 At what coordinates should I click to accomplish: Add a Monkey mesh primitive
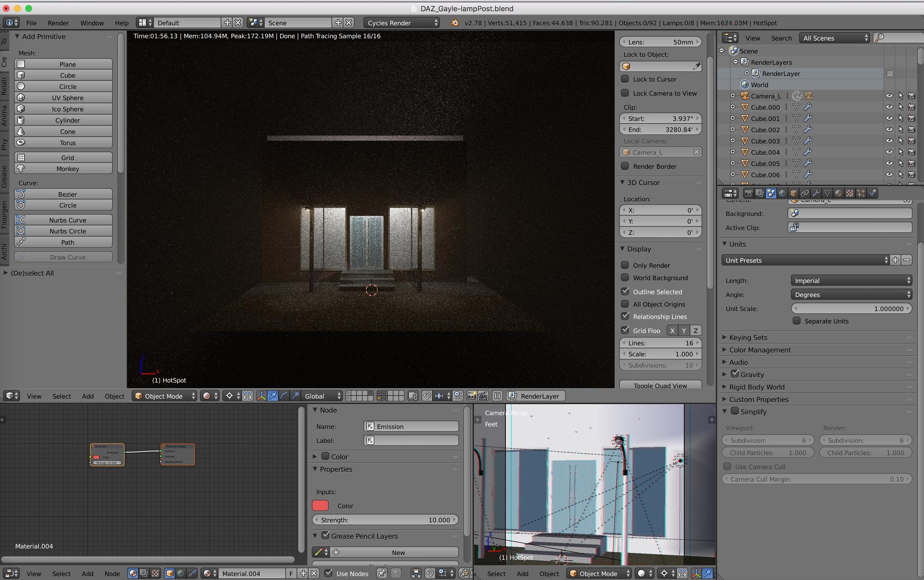63,168
